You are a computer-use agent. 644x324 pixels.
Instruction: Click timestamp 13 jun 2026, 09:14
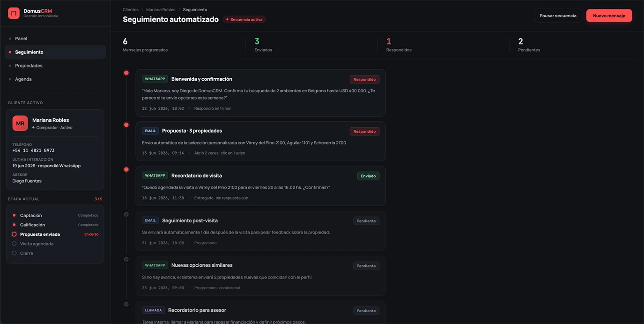pyautogui.click(x=163, y=153)
